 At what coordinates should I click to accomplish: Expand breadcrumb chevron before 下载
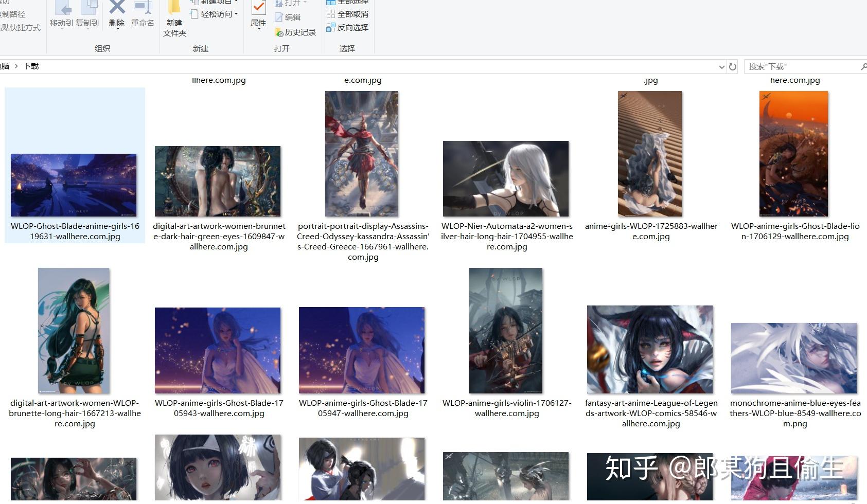[16, 66]
